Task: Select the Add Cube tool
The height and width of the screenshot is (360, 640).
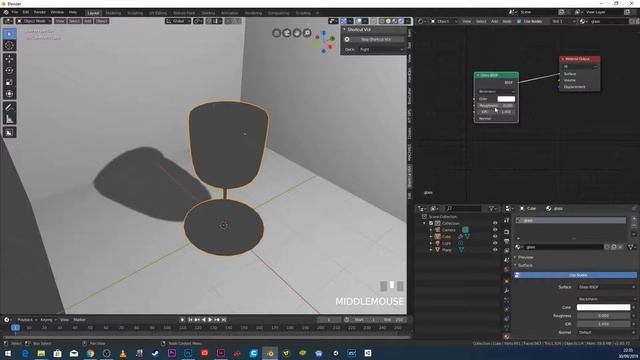Action: pos(9,132)
